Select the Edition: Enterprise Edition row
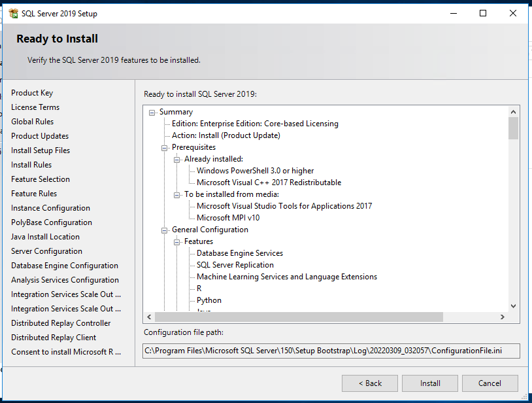Viewport: 532px width, 403px height. click(x=255, y=124)
